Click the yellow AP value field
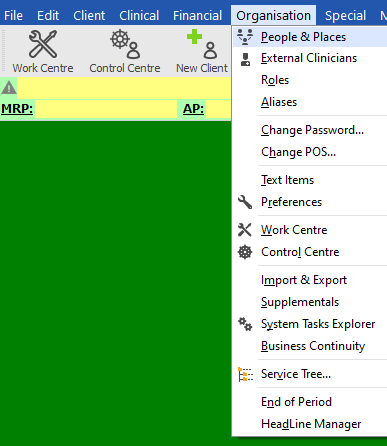The width and height of the screenshot is (387, 446). tap(218, 109)
